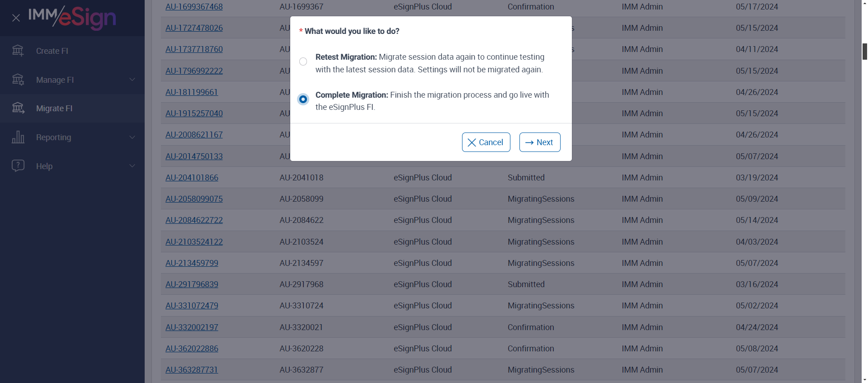Expand the Manage FI menu chevron
Image resolution: width=868 pixels, height=383 pixels.
click(x=132, y=80)
